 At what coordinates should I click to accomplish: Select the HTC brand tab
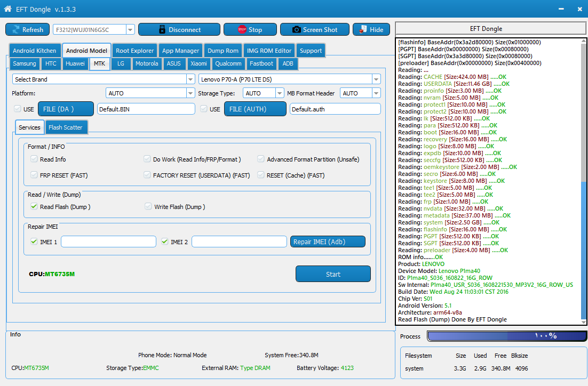(x=51, y=63)
